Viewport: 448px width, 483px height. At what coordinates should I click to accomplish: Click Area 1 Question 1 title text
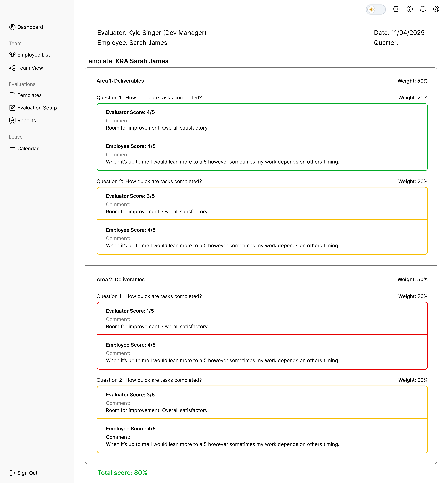point(149,98)
